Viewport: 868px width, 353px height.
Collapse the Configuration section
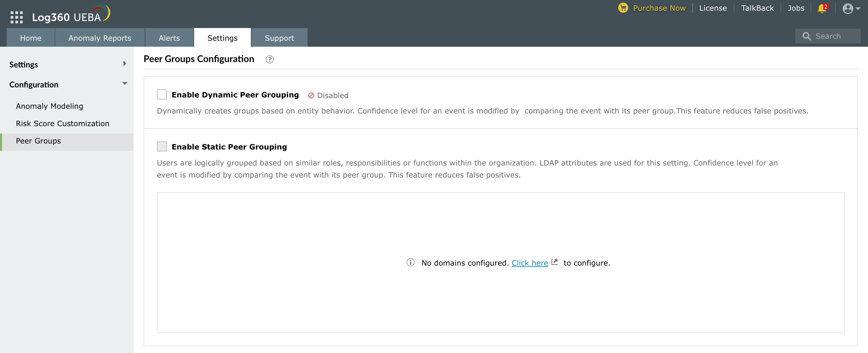125,83
